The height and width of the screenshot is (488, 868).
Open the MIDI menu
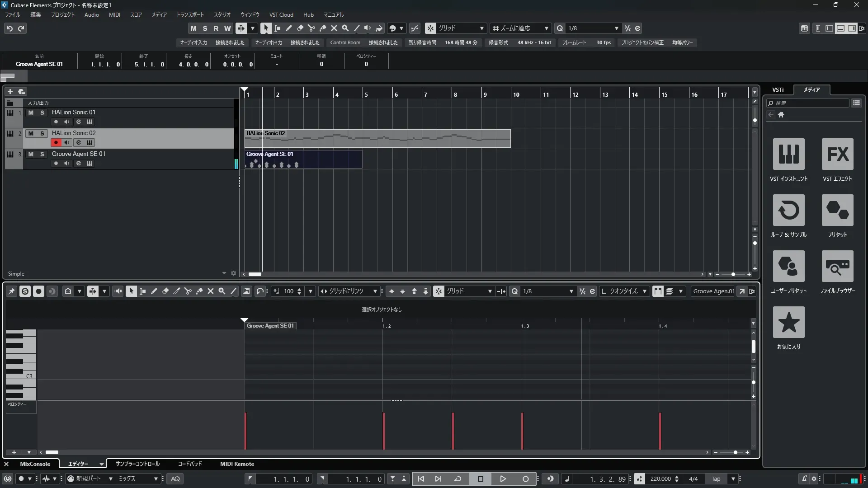[114, 14]
